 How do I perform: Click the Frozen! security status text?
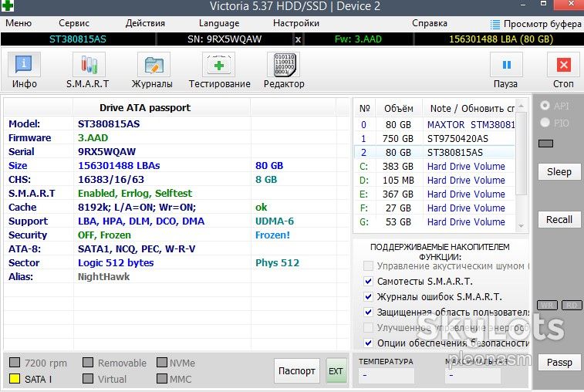(272, 235)
